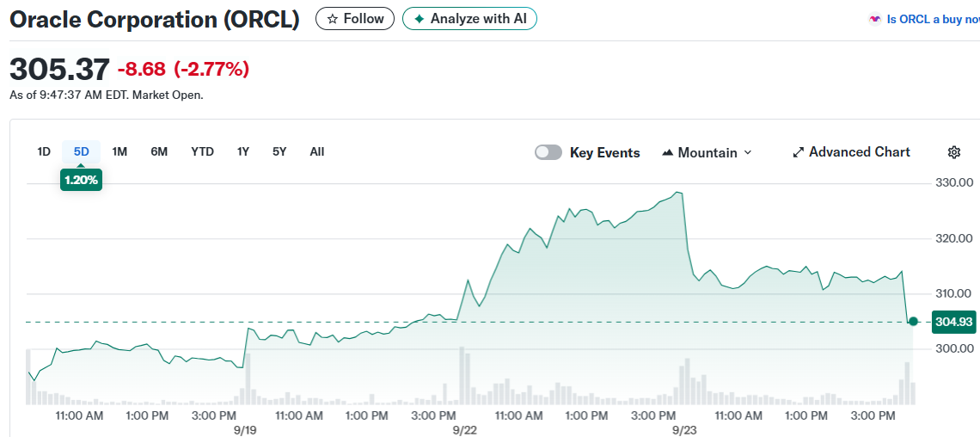Viewport: 980px width, 437px height.
Task: Click the star icon in Follow button
Action: point(333,19)
